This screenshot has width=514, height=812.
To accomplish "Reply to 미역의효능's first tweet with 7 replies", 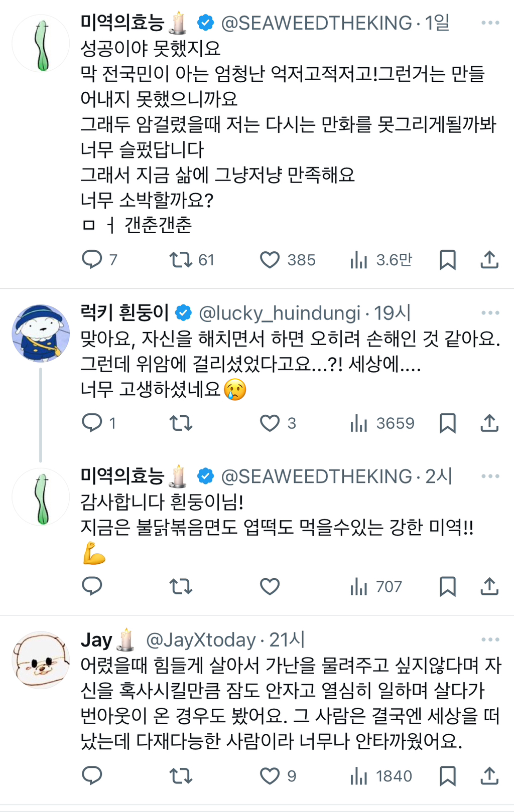I will tap(92, 260).
